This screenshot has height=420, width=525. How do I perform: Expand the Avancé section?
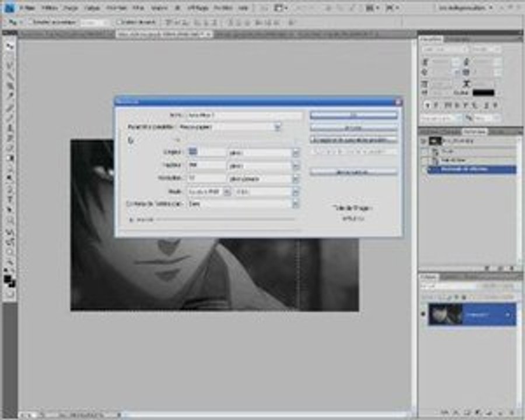pos(131,220)
